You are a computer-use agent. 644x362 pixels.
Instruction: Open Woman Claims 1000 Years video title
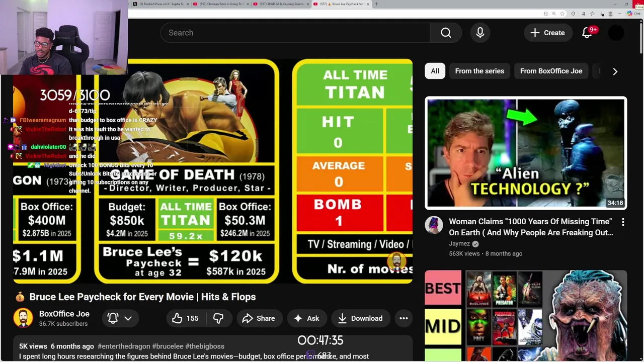531,227
